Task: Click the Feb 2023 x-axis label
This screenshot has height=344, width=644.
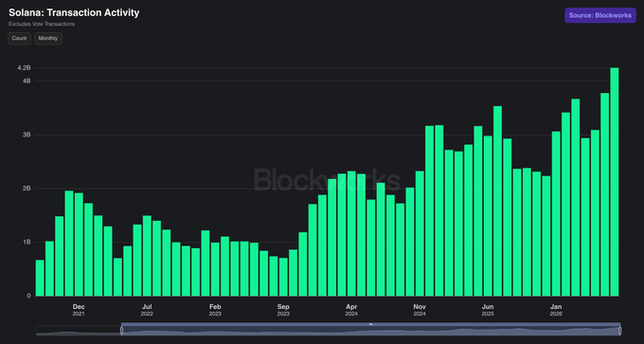Action: click(x=215, y=310)
